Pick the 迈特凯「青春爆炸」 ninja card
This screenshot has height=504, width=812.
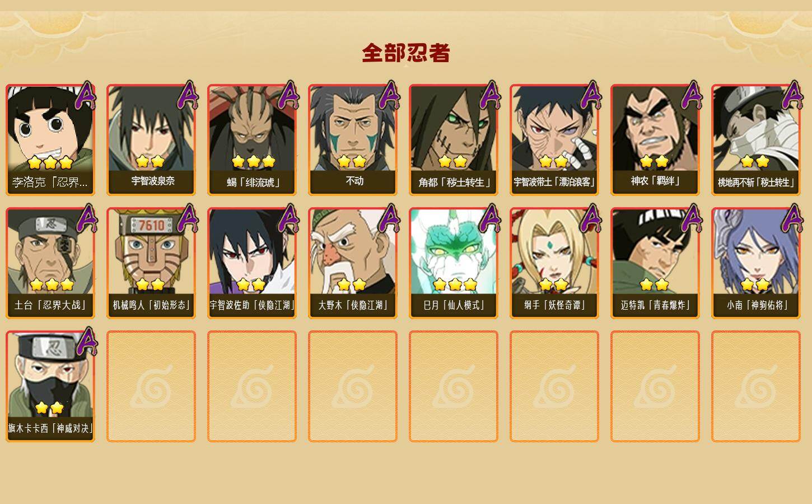point(655,263)
